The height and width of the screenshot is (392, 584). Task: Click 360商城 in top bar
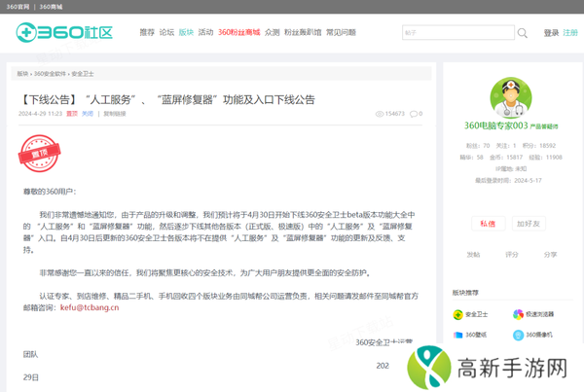click(51, 7)
